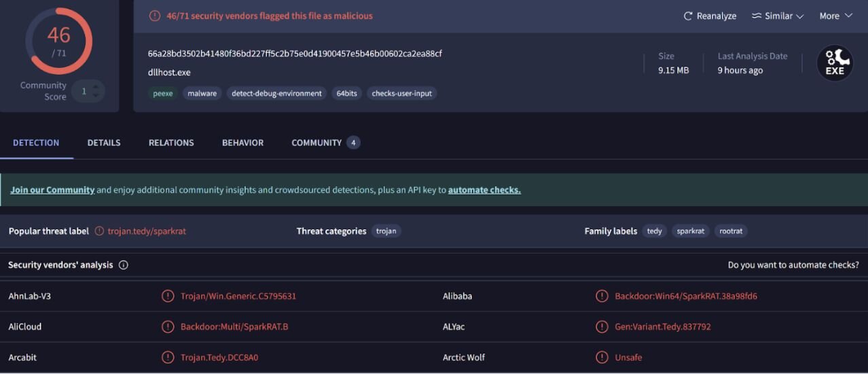Screen dimensions: 868x374
Task: Click the info icon next to Security vendors' analysis
Action: pyautogui.click(x=124, y=265)
